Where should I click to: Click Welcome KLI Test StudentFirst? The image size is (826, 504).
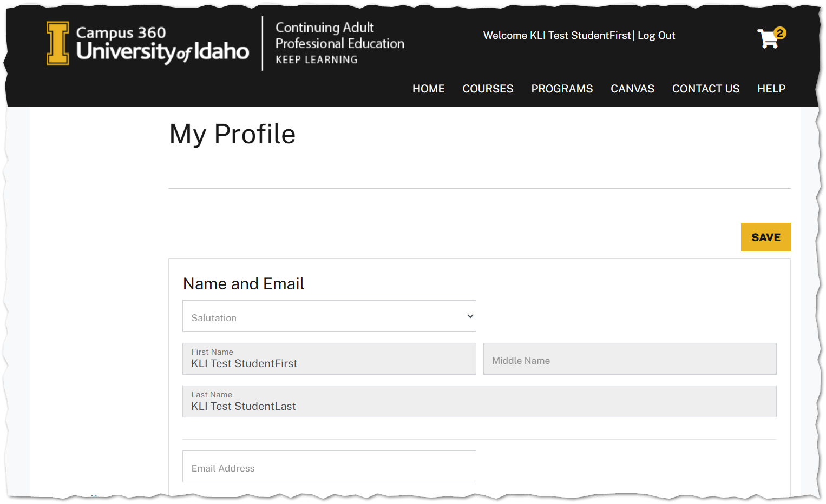tap(556, 35)
